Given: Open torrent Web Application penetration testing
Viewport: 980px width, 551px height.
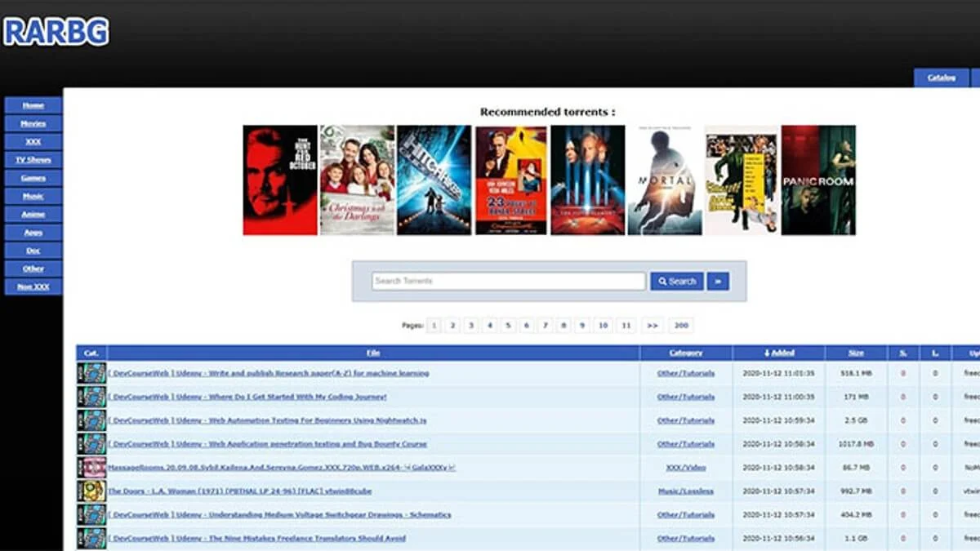Looking at the screenshot, I should coord(268,444).
